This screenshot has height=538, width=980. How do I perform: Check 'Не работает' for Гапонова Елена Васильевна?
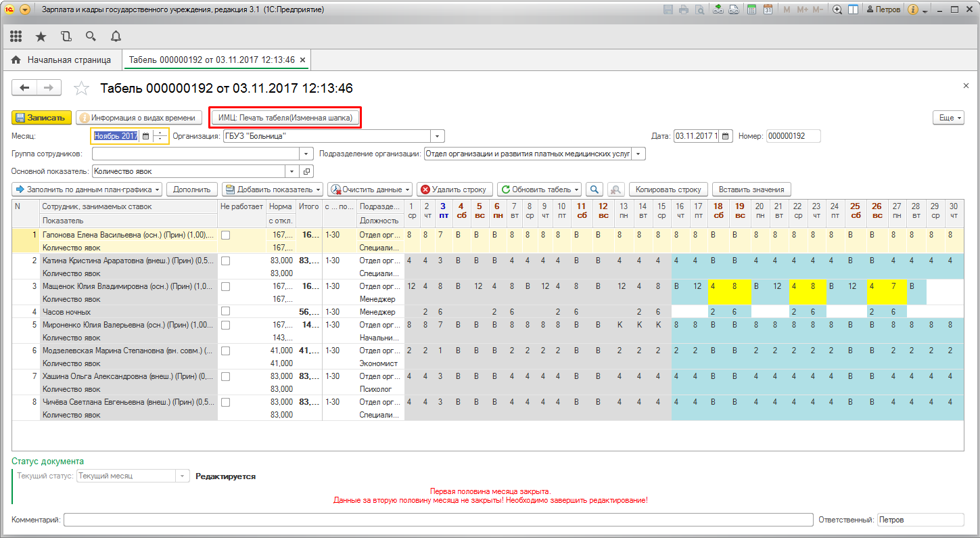click(x=226, y=235)
